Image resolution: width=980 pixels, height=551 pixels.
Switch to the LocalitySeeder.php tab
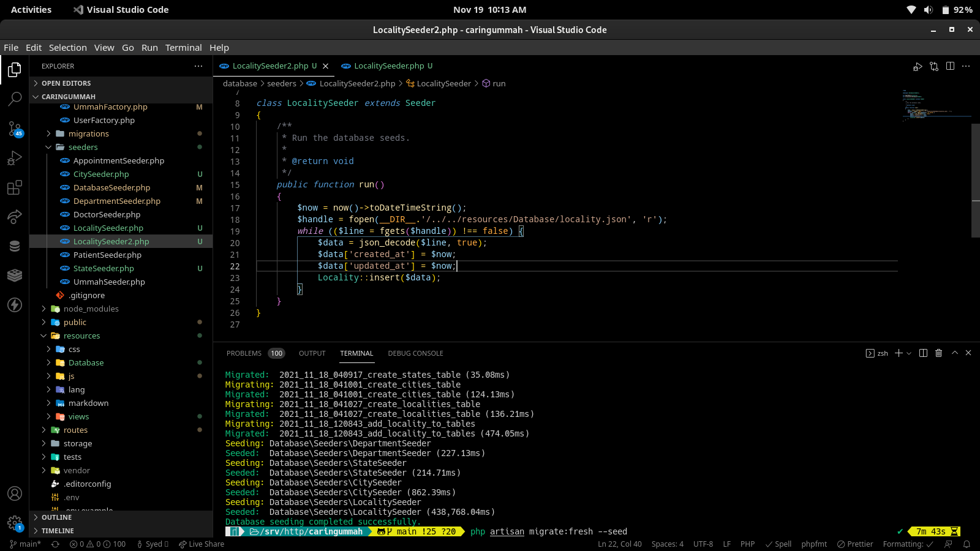pos(389,66)
